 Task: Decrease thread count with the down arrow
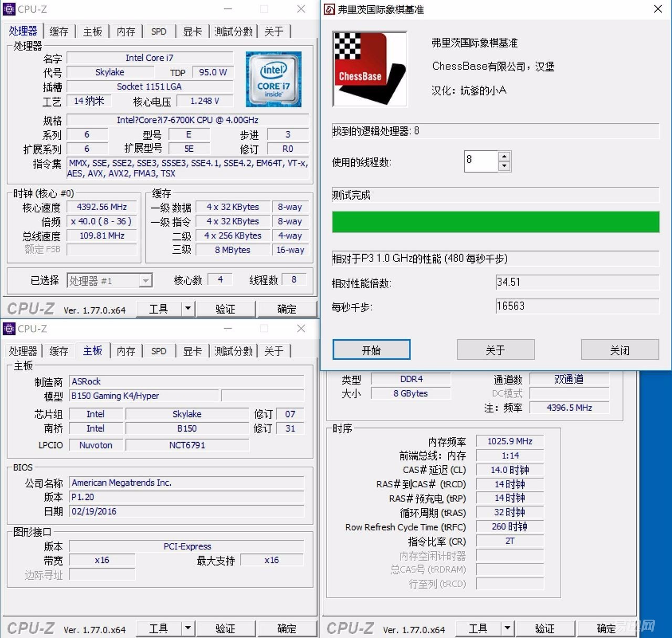[x=504, y=166]
